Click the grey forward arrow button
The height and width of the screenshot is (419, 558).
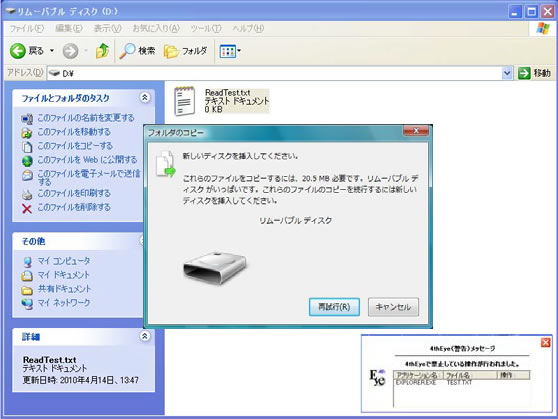pos(70,51)
